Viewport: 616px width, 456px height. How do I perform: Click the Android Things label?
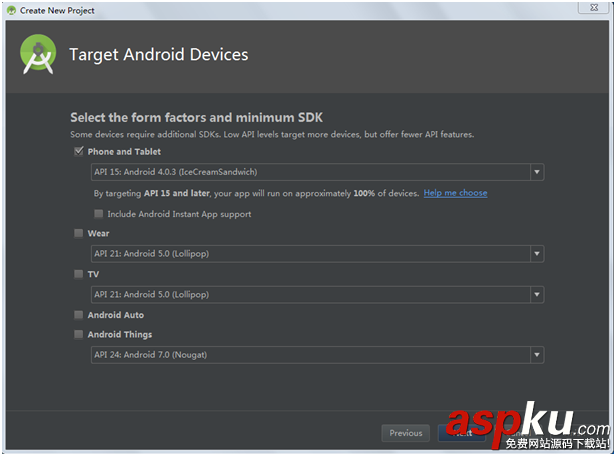click(x=120, y=335)
